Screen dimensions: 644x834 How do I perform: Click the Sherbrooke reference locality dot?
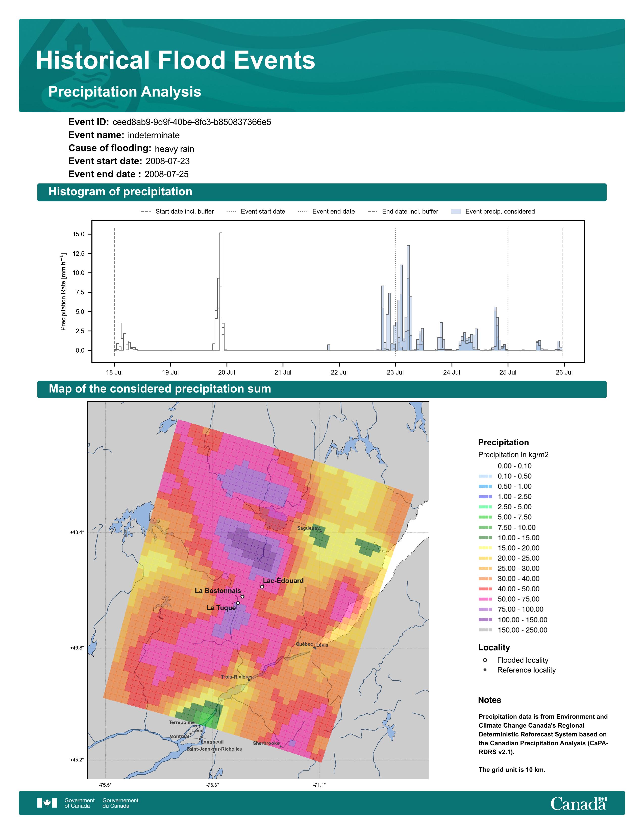[x=280, y=746]
